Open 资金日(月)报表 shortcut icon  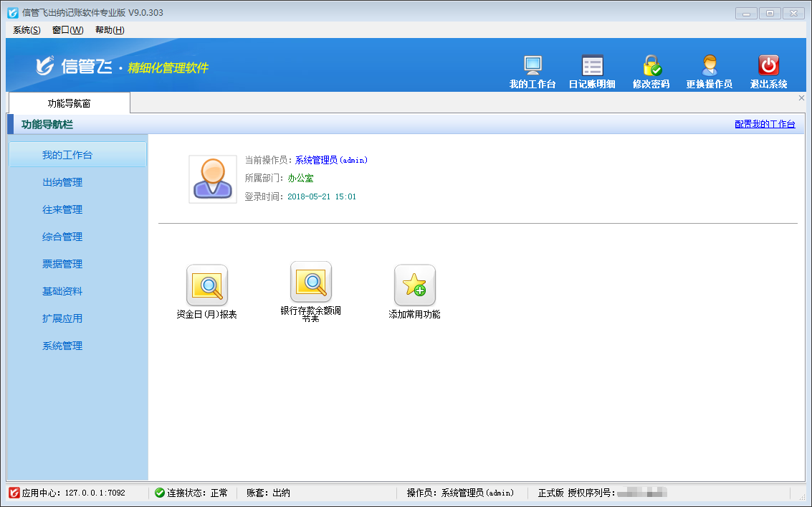pyautogui.click(x=206, y=285)
